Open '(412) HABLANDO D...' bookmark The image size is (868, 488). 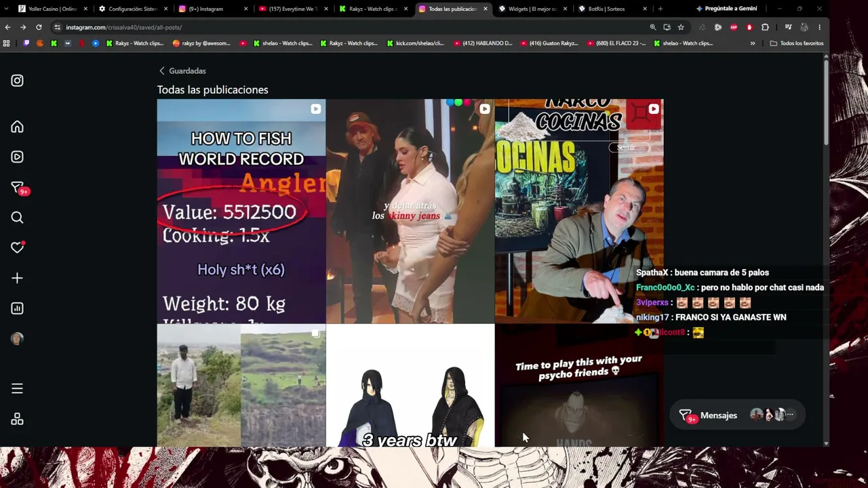483,43
